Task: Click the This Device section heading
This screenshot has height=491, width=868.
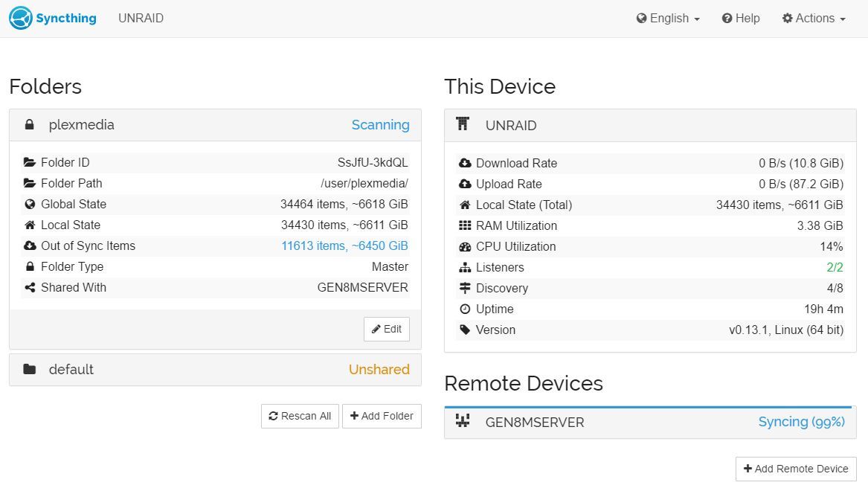Action: pyautogui.click(x=500, y=86)
